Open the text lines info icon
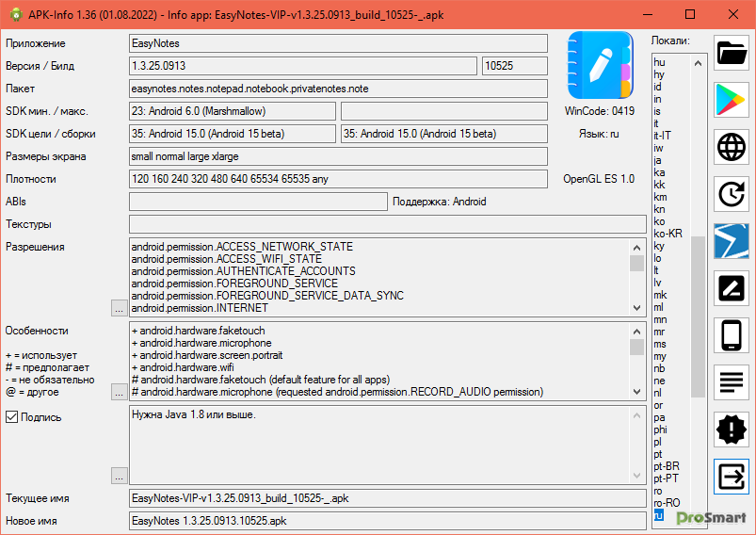 732,382
